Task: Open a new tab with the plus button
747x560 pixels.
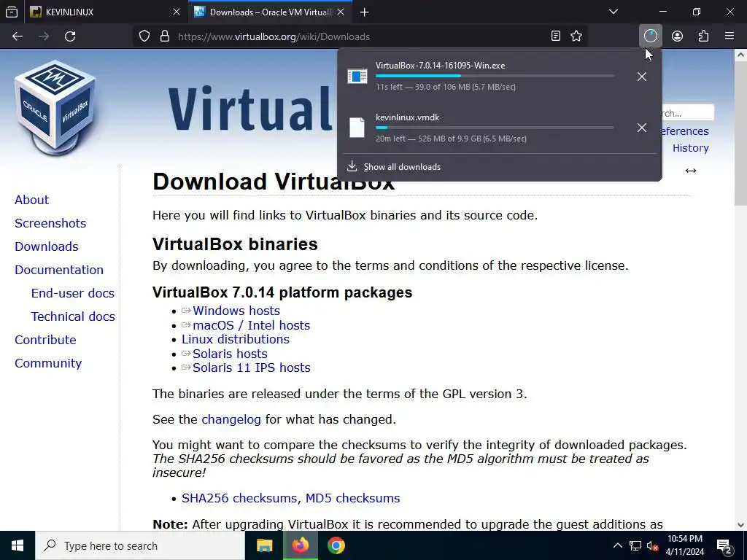Action: [x=365, y=12]
